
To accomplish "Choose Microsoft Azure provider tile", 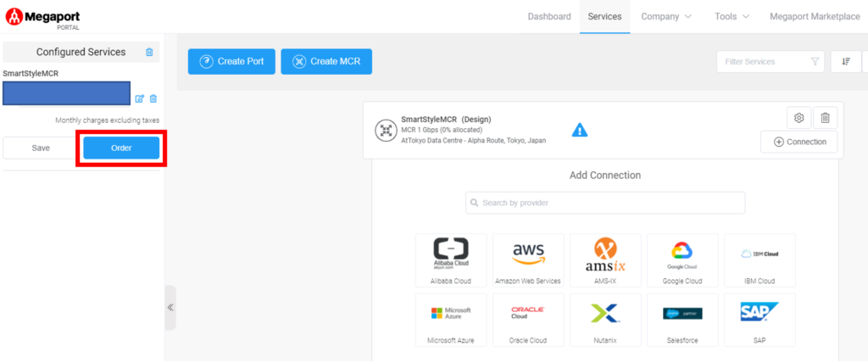I will coord(451,321).
